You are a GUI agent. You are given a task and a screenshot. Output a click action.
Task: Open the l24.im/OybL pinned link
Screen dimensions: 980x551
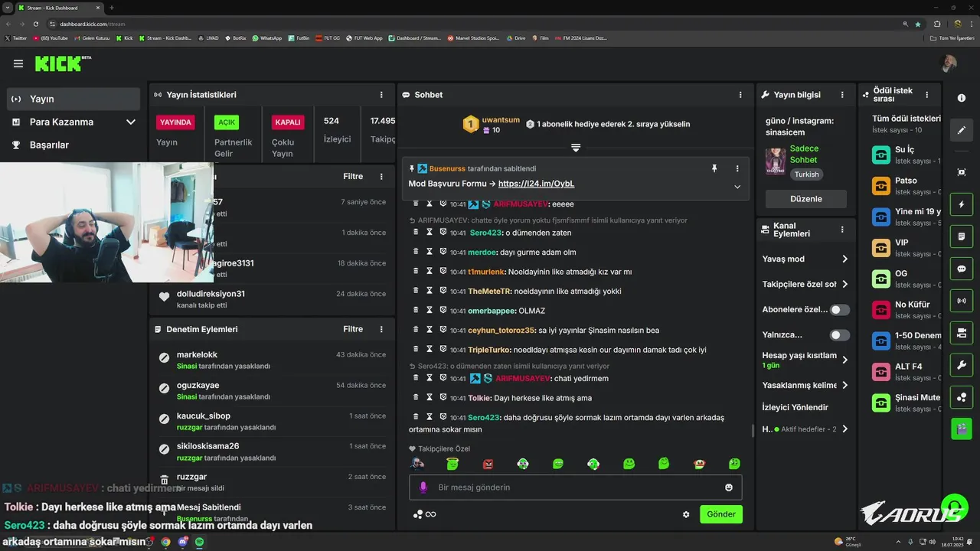536,184
